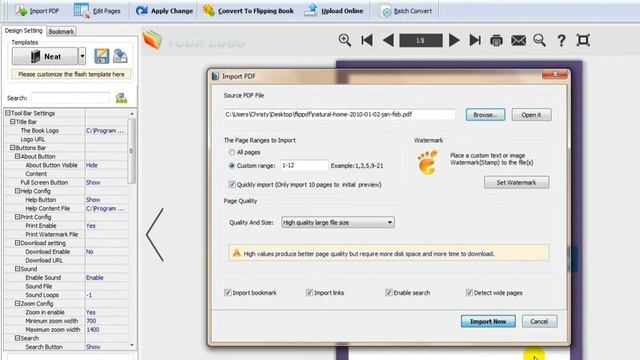
Task: Click the settings Search input field
Action: point(71,98)
